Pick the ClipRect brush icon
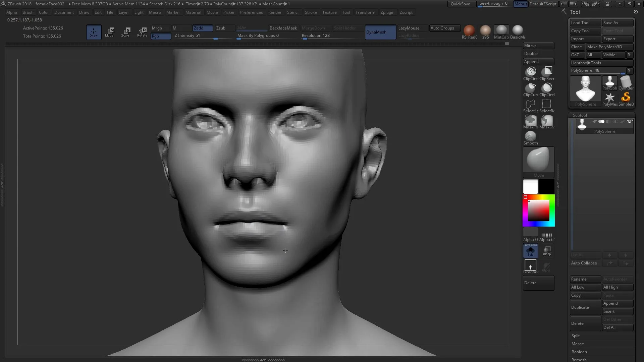Image resolution: width=644 pixels, height=362 pixels. point(547,71)
